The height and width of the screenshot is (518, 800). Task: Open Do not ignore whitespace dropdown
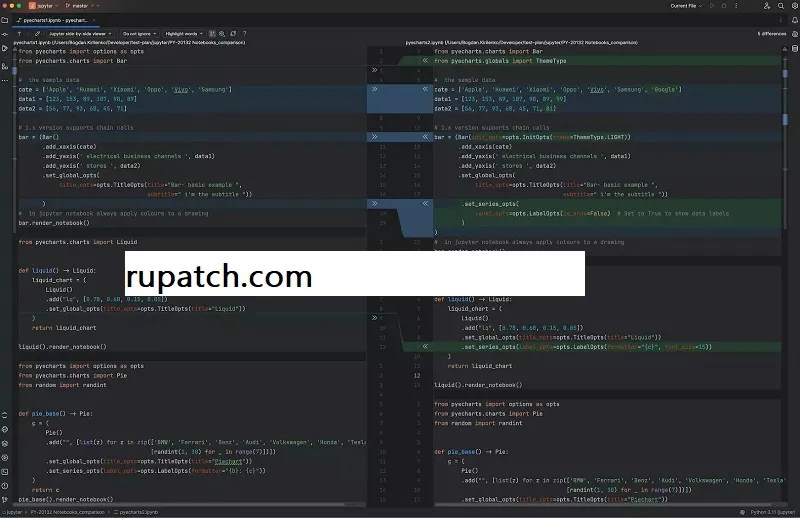coord(139,34)
